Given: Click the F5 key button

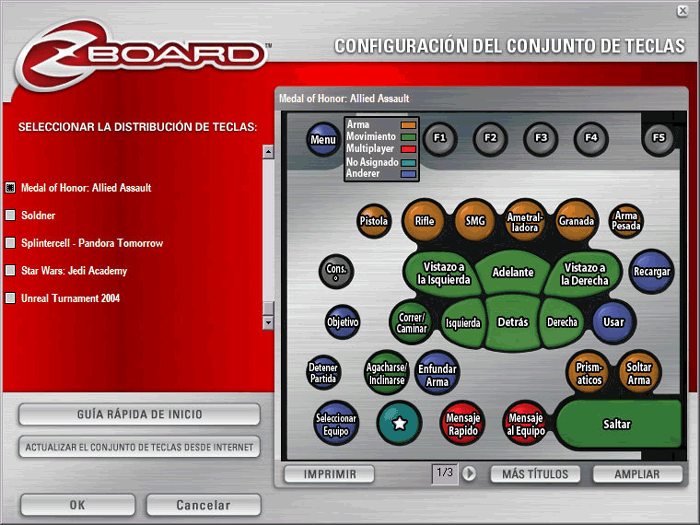Looking at the screenshot, I should point(659,138).
